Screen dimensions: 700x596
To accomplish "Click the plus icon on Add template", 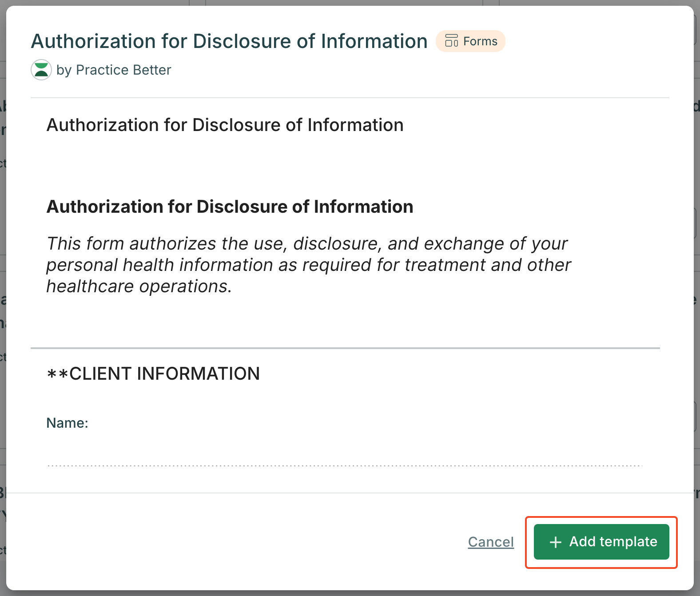I will tap(556, 542).
